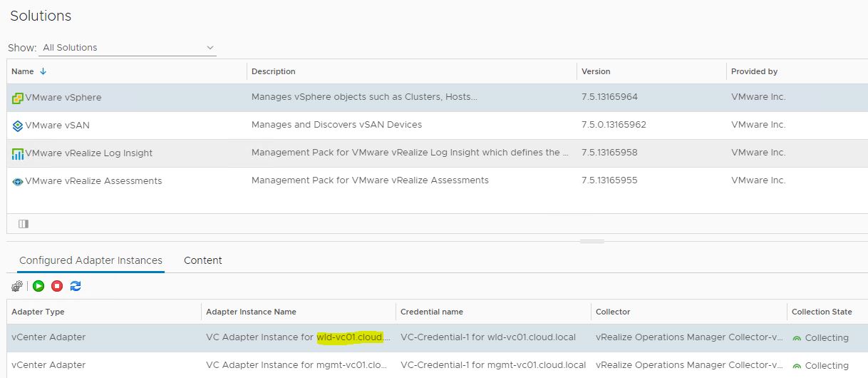The width and height of the screenshot is (868, 378).
Task: Click the vRealize Log Insight icon
Action: point(18,153)
